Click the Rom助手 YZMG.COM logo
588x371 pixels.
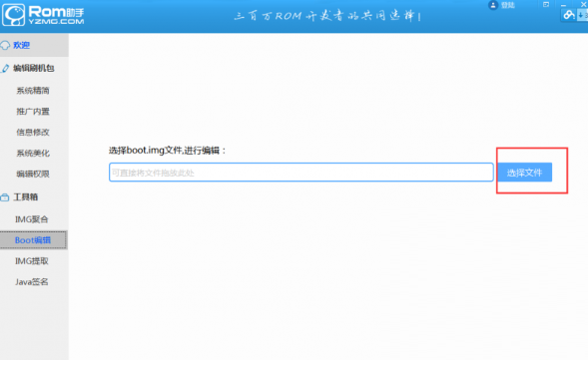click(x=43, y=15)
